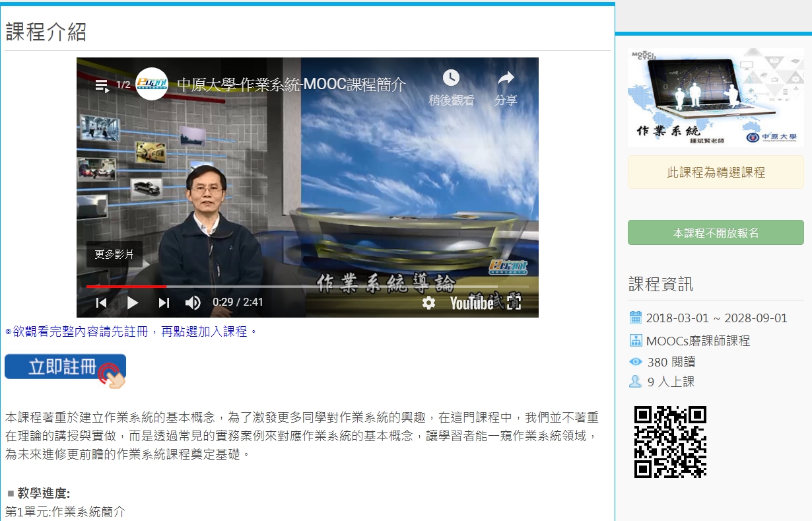Click the 2018-03-01 ~ 2028-09-01 date text
The width and height of the screenshot is (812, 521).
(716, 318)
